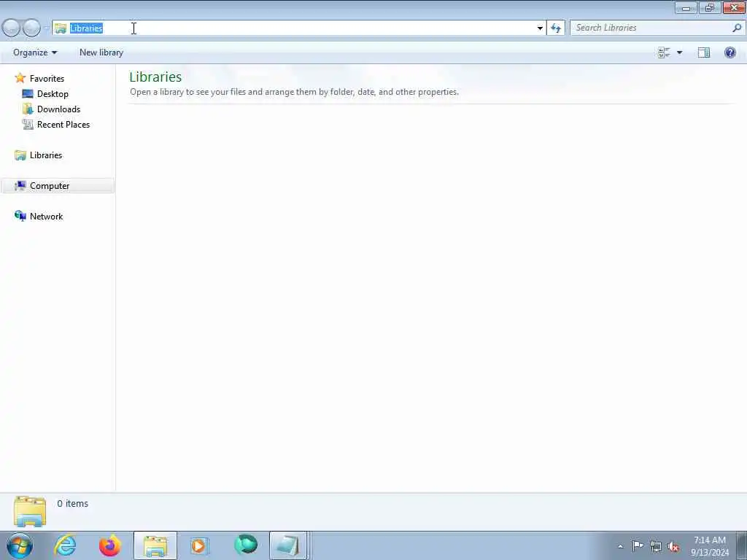Click the Libraries folder icon in sidebar
Screen dimensions: 747x560
click(x=20, y=155)
